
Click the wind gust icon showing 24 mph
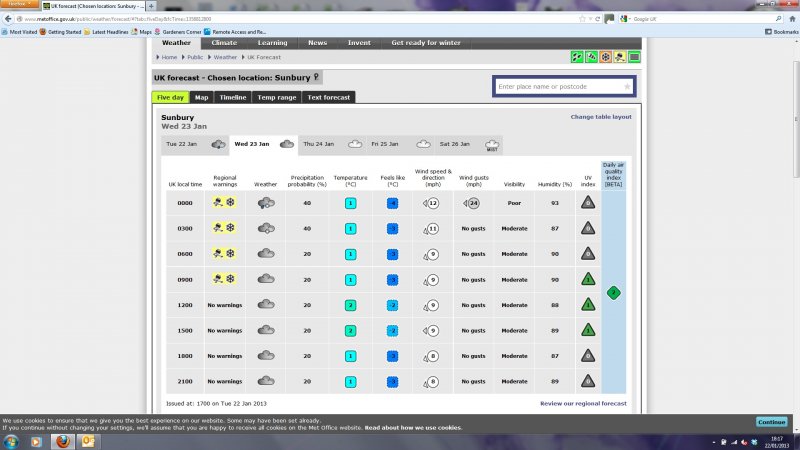point(472,203)
